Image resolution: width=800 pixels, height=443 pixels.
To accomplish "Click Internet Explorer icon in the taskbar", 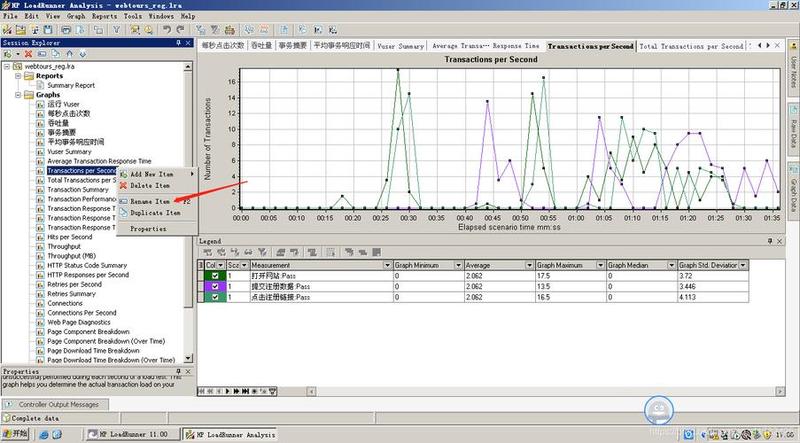I will click(x=44, y=434).
